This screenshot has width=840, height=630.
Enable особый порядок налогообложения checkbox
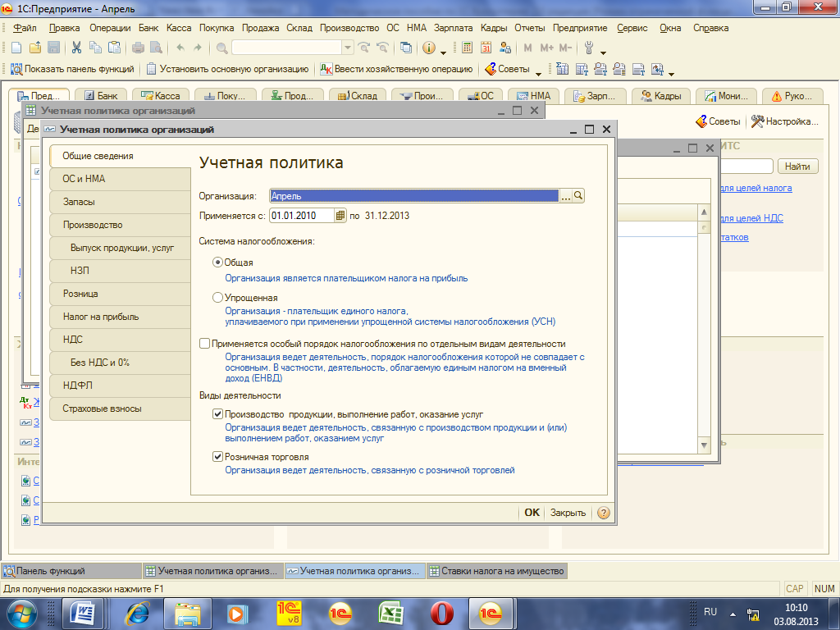[x=204, y=344]
